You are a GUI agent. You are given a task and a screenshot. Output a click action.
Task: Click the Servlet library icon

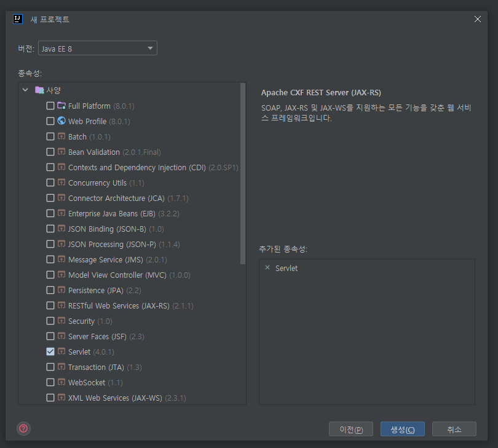pyautogui.click(x=61, y=352)
